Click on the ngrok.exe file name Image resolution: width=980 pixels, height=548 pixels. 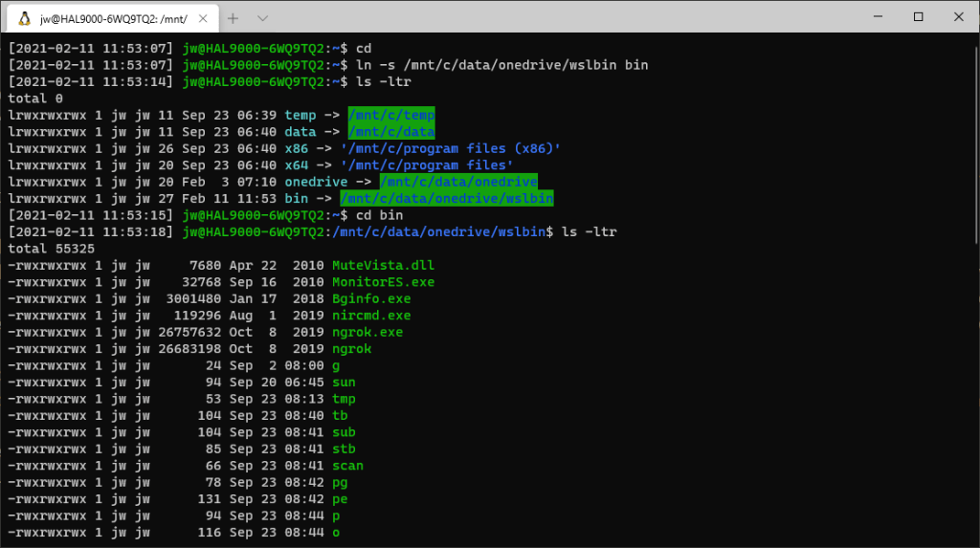pyautogui.click(x=367, y=332)
